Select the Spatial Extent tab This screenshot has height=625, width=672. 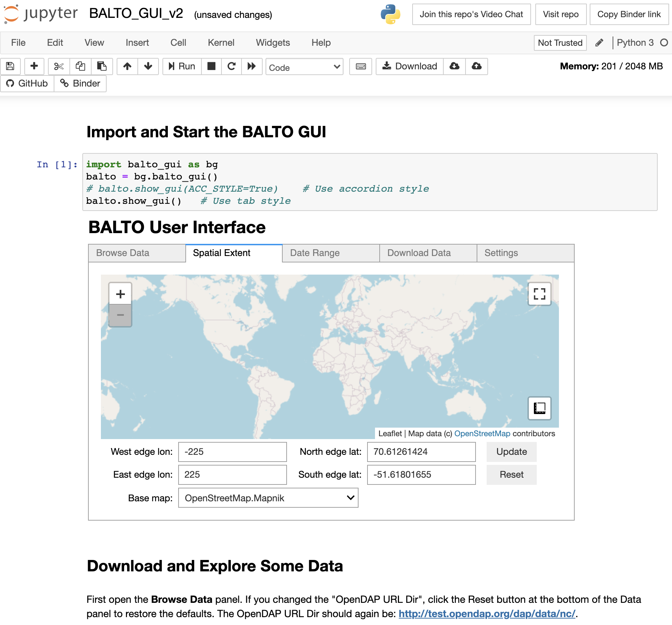(x=234, y=253)
